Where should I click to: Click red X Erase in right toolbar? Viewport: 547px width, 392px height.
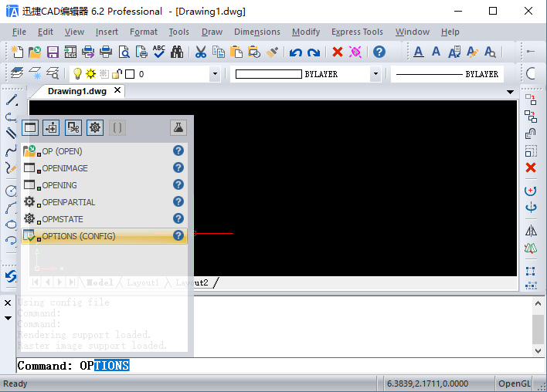(x=531, y=167)
